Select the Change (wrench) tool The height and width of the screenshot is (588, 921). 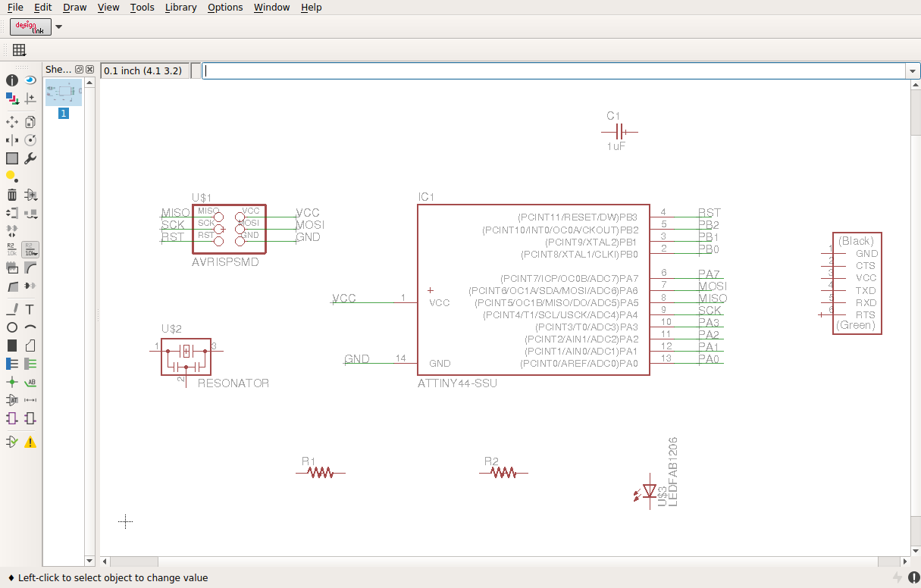pos(30,158)
